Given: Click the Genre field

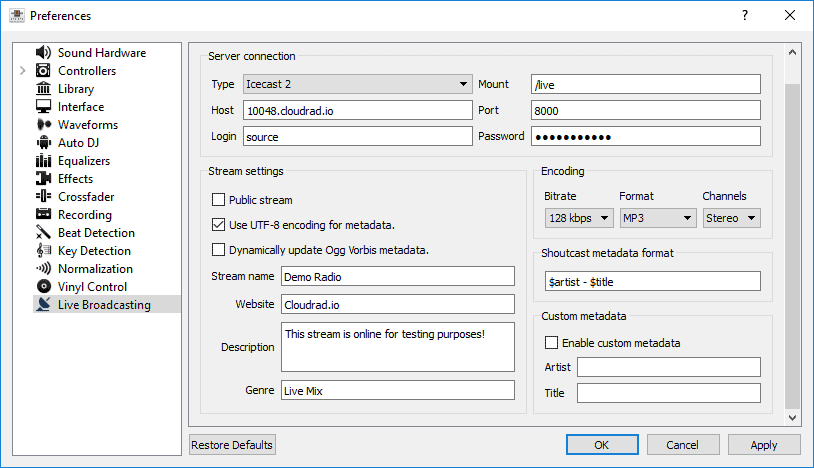Looking at the screenshot, I should 398,390.
